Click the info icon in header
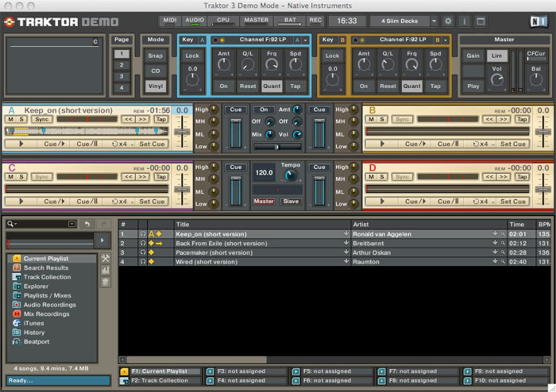The image size is (556, 392). [x=464, y=21]
